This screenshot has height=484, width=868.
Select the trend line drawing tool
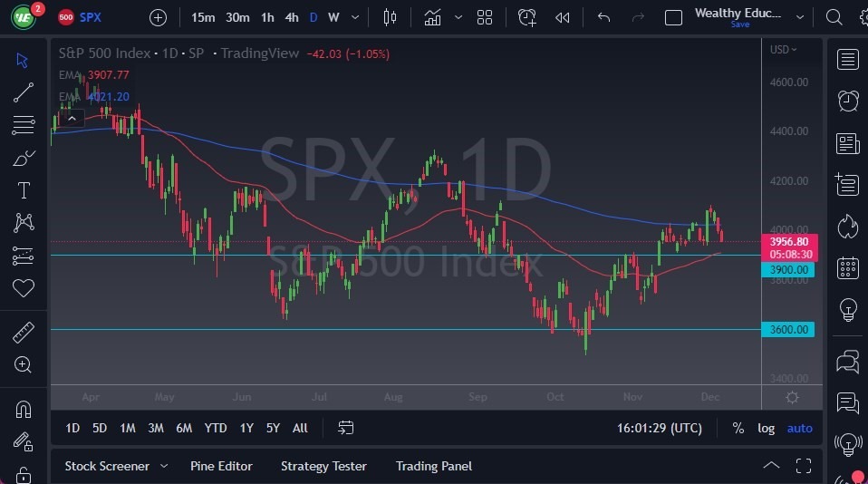[24, 92]
